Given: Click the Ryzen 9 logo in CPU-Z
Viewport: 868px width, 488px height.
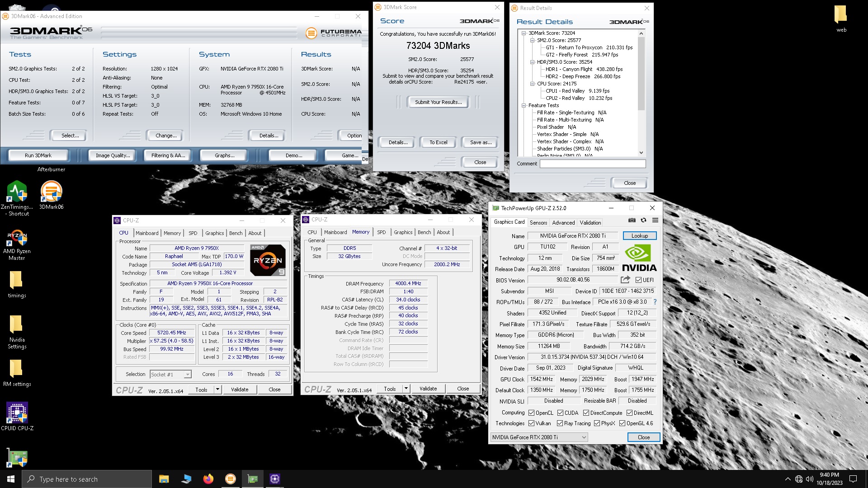Looking at the screenshot, I should [268, 260].
